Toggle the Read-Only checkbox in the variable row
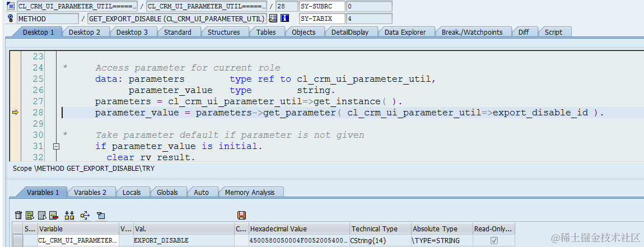644x247 pixels. 494,240
